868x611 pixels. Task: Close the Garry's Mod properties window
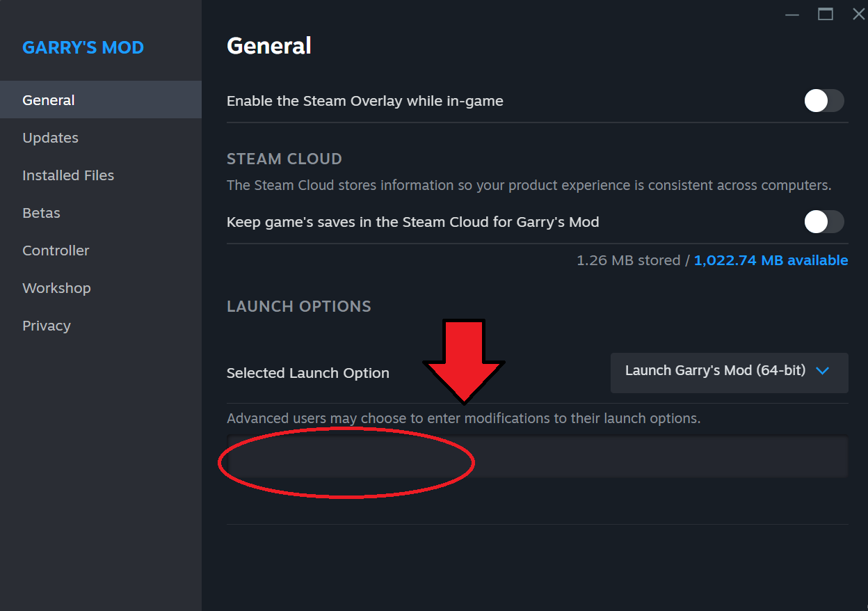858,14
